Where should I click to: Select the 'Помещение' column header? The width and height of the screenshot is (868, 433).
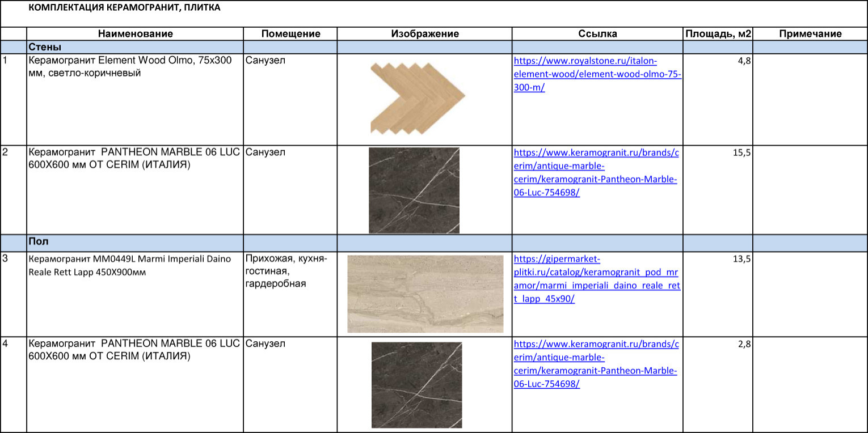click(290, 34)
